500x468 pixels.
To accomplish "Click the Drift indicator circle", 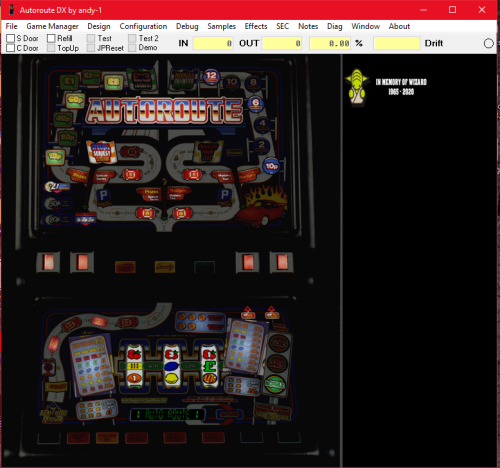I will pyautogui.click(x=488, y=43).
